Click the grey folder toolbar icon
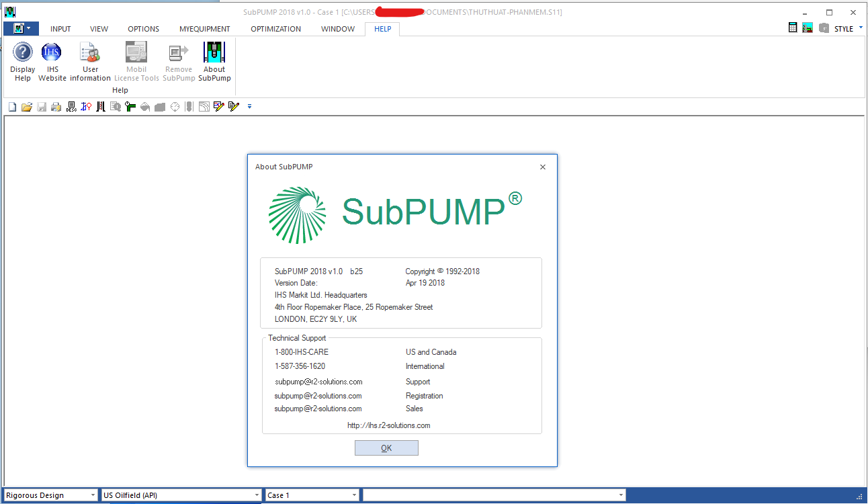The image size is (868, 504). coord(160,107)
